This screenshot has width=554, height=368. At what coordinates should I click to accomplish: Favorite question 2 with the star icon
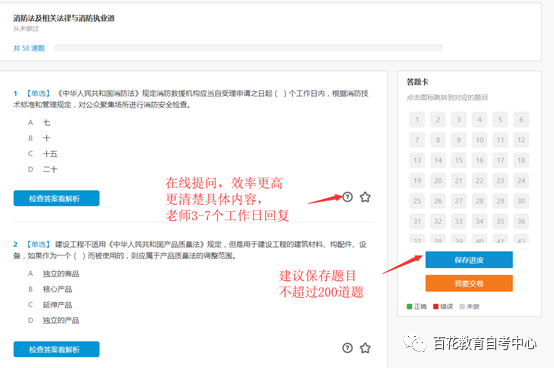tap(365, 348)
